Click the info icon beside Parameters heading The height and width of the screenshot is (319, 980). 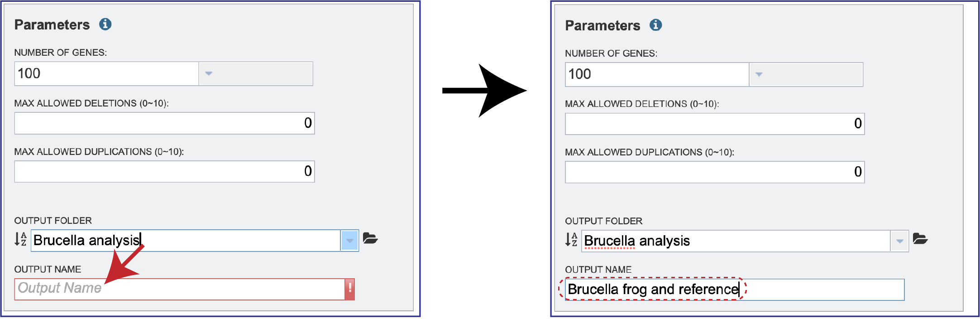[106, 24]
